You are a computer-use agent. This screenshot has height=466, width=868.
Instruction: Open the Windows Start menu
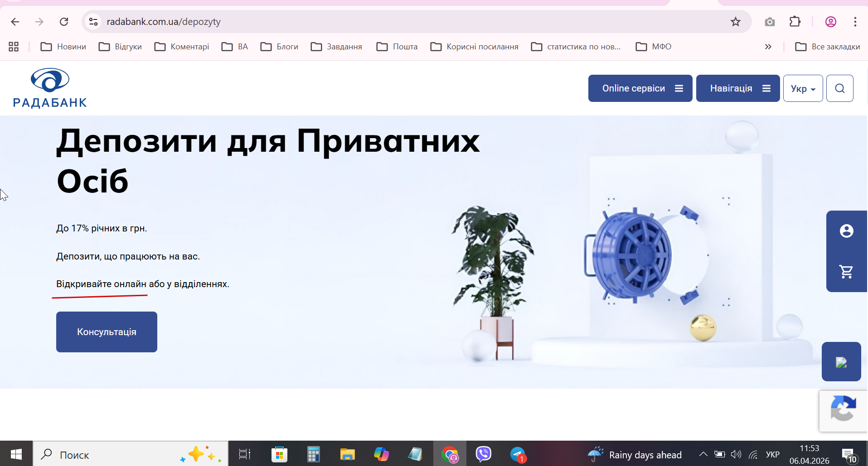(16, 454)
